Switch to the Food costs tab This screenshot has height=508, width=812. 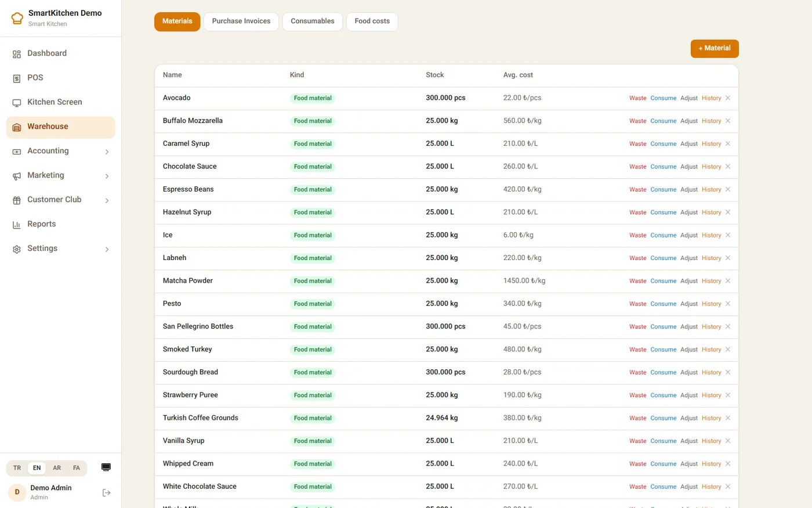click(372, 21)
